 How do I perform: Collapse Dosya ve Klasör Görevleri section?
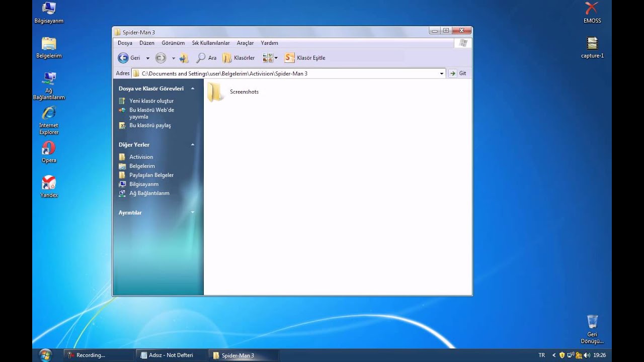[192, 88]
